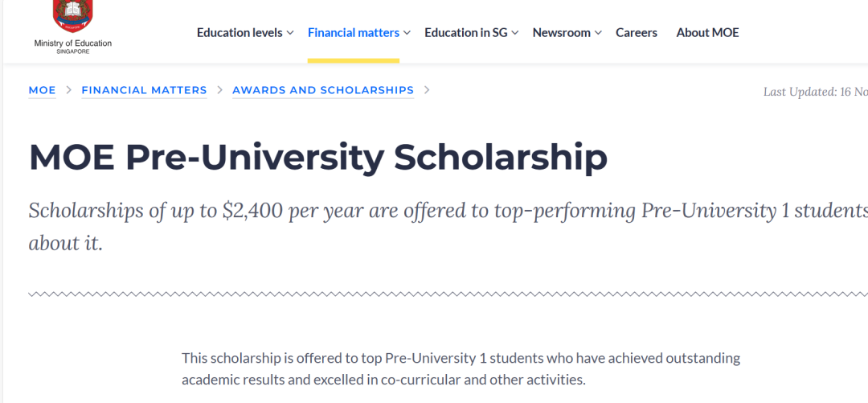Open the Newsroom menu
The image size is (868, 403).
pyautogui.click(x=561, y=33)
